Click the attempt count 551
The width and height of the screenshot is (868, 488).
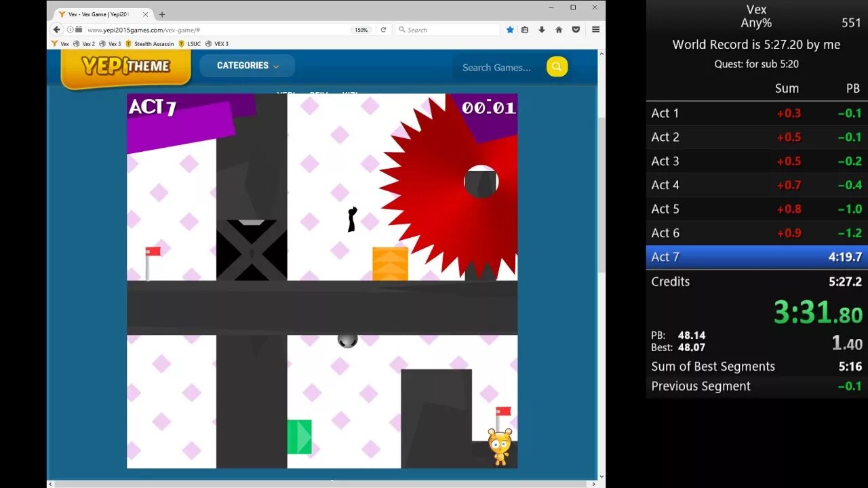pos(851,23)
